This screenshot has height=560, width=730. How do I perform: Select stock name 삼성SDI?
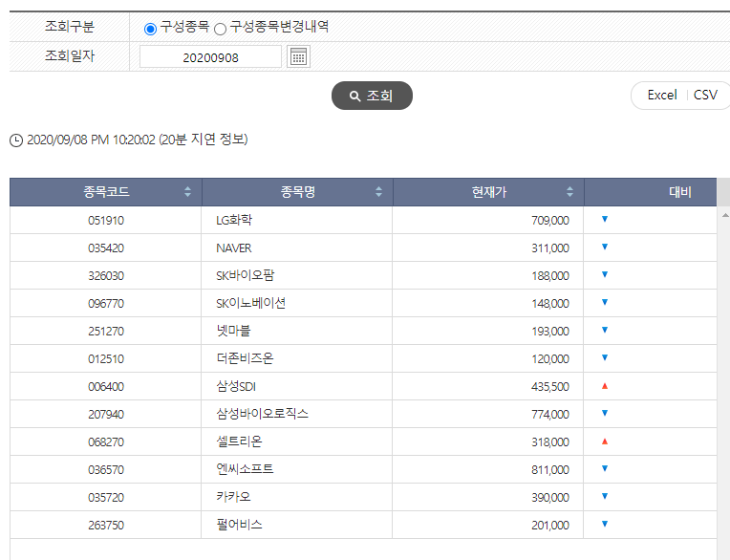pos(236,386)
